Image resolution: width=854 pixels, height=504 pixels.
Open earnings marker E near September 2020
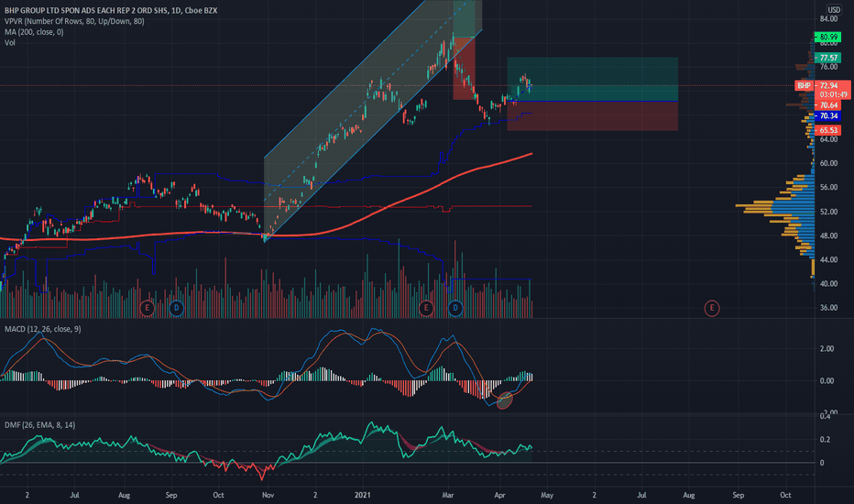147,309
